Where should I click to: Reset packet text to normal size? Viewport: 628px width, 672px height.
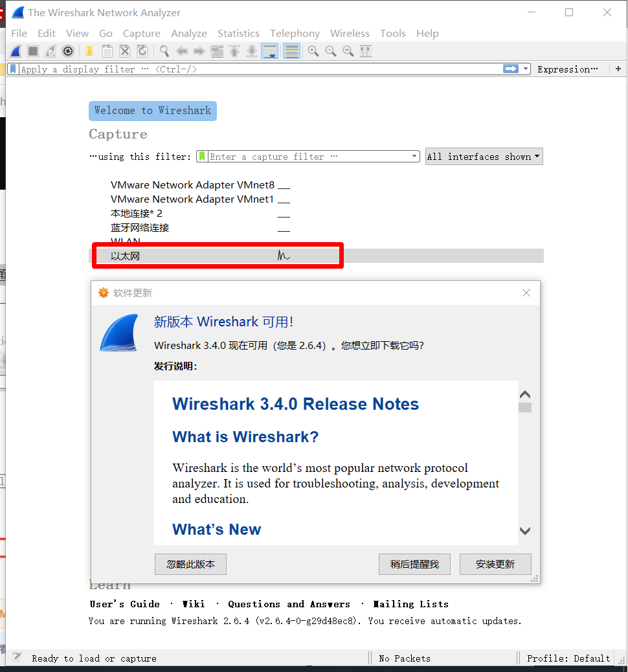pyautogui.click(x=348, y=51)
